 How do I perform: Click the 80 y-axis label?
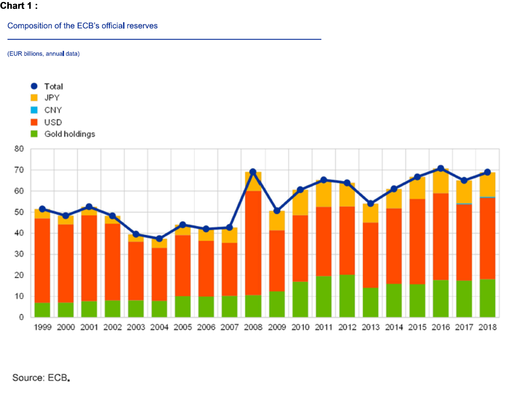[19, 149]
